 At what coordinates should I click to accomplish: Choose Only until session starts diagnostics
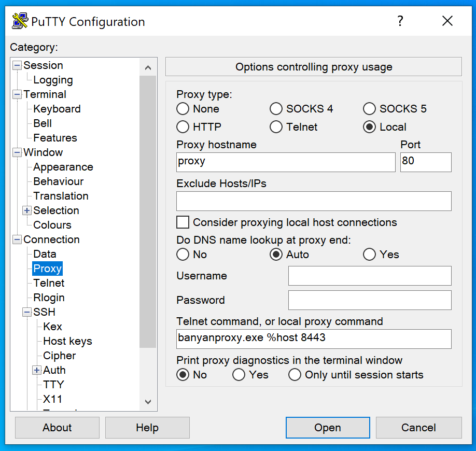[356, 374]
